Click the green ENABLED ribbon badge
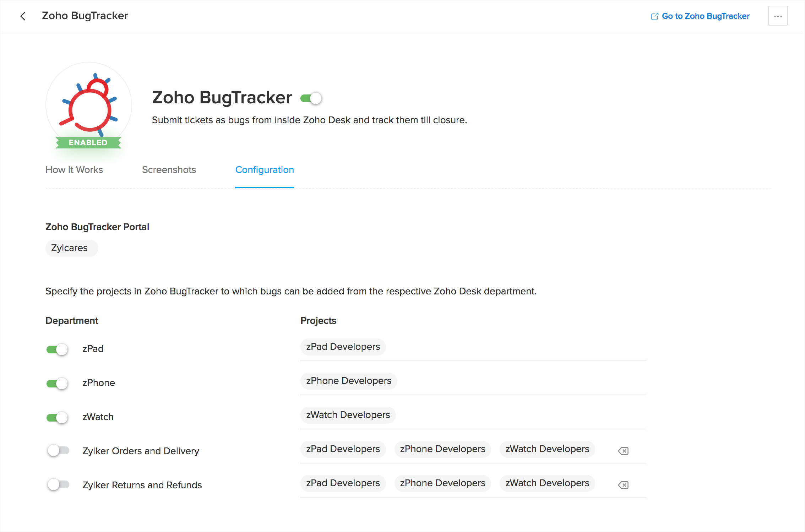 pyautogui.click(x=88, y=142)
